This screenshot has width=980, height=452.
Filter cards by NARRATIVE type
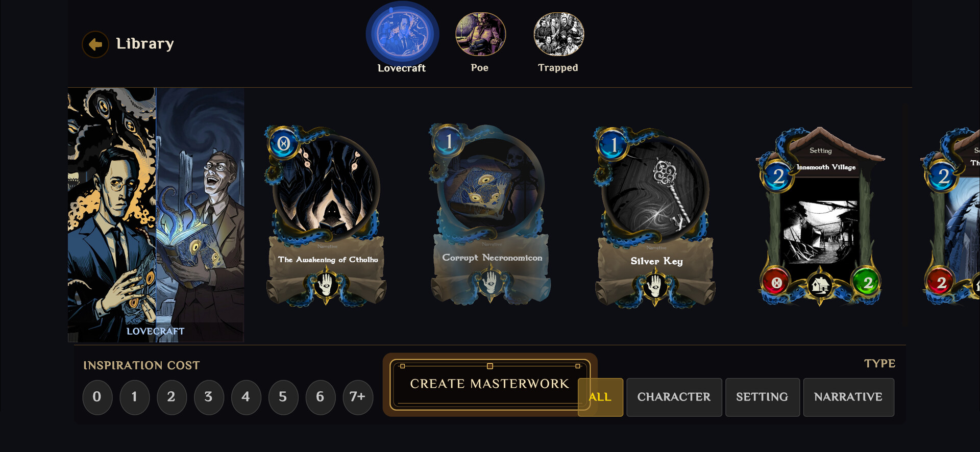click(848, 397)
